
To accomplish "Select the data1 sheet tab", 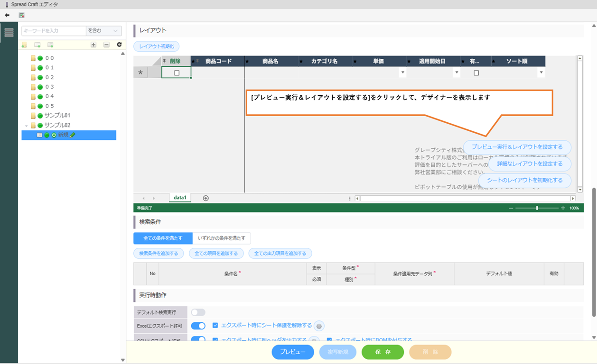I will pyautogui.click(x=180, y=198).
